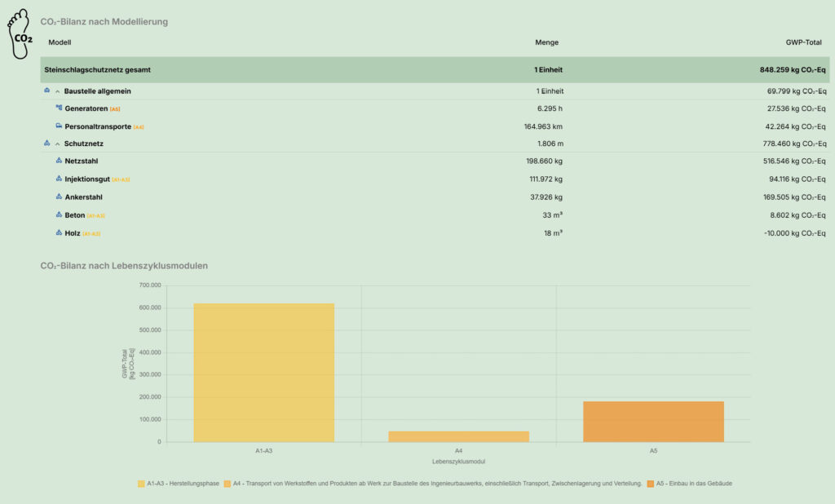Toggle the A1-A3 Herstellungsphase legend swatch
Image resolution: width=835 pixels, height=504 pixels.
(x=141, y=484)
